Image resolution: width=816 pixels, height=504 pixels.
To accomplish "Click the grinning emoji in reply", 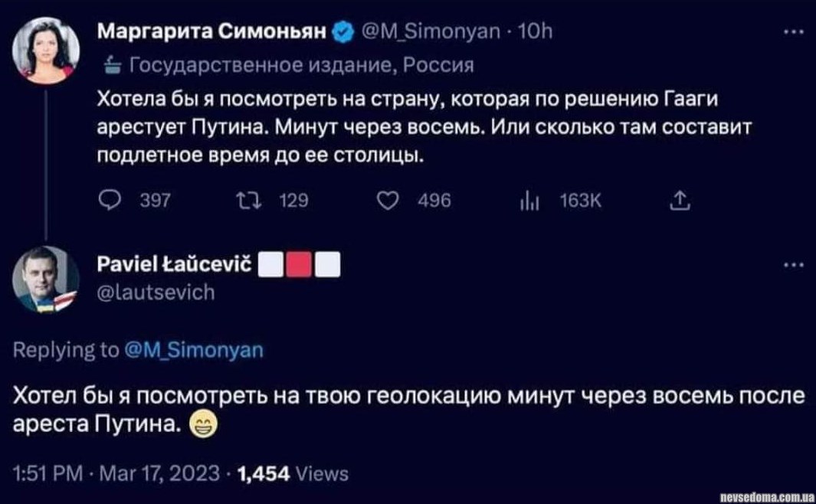I will tap(203, 424).
